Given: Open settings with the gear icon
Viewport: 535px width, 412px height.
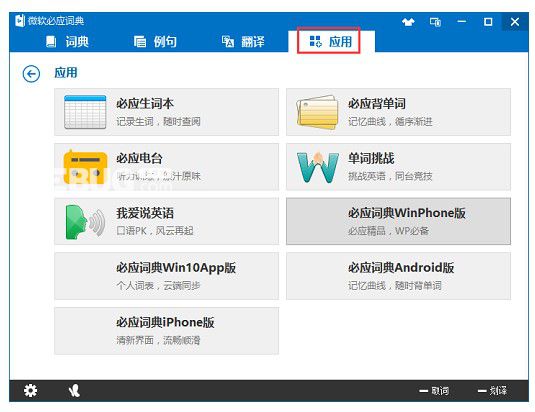Looking at the screenshot, I should point(30,391).
